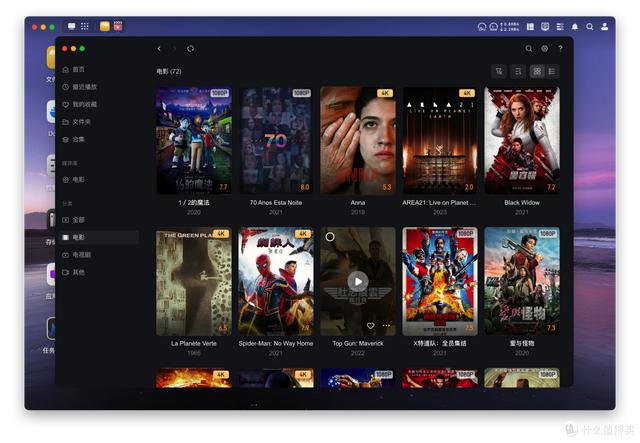Click the home icon beside 首页
This screenshot has height=443, width=640.
point(65,69)
